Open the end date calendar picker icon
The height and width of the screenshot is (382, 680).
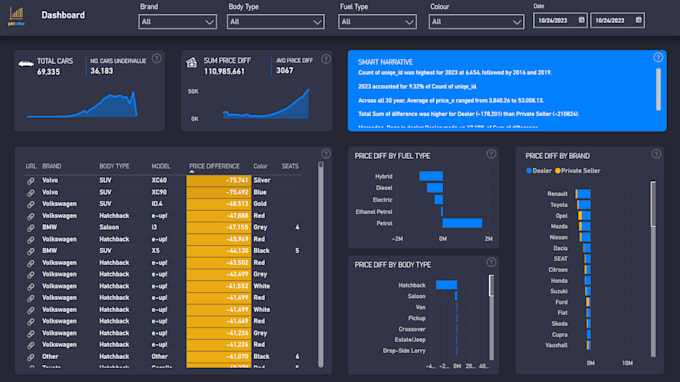(x=638, y=20)
